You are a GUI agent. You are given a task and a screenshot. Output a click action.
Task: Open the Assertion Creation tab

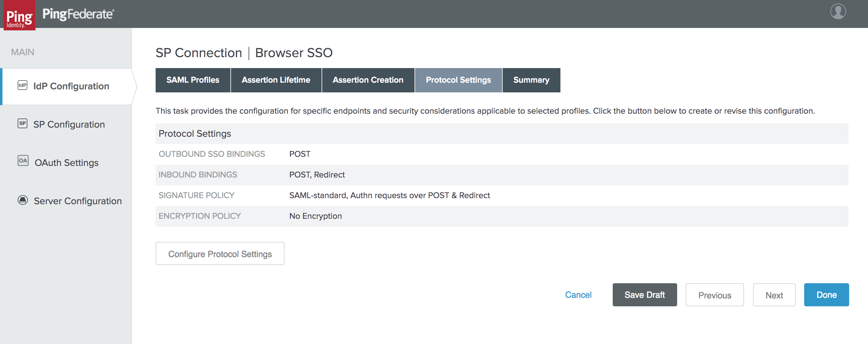(368, 80)
